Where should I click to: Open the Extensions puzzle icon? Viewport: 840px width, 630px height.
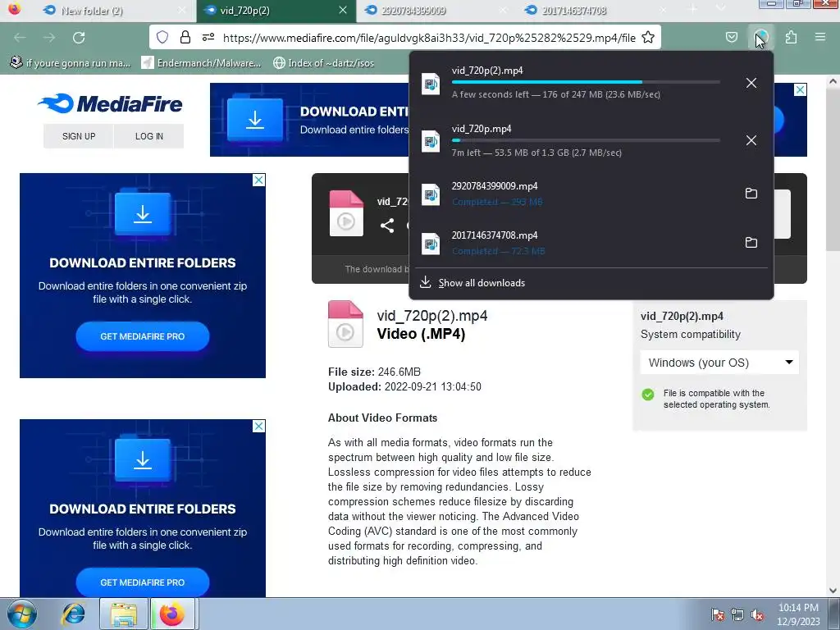click(792, 38)
